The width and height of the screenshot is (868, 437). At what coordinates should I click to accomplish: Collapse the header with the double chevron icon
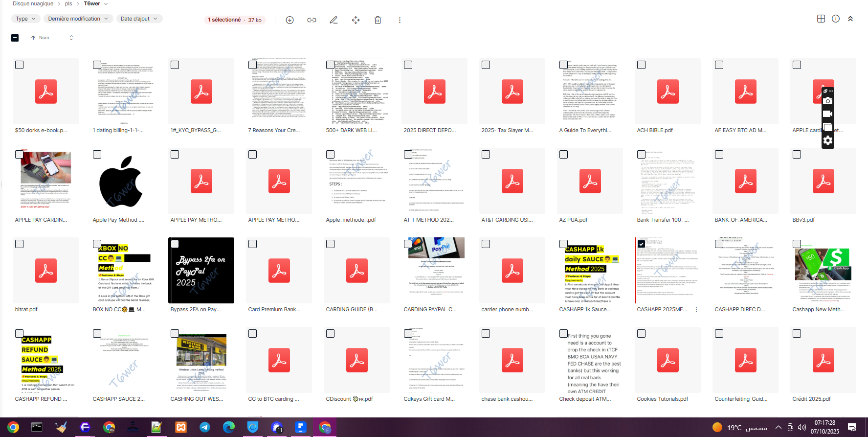[x=850, y=19]
